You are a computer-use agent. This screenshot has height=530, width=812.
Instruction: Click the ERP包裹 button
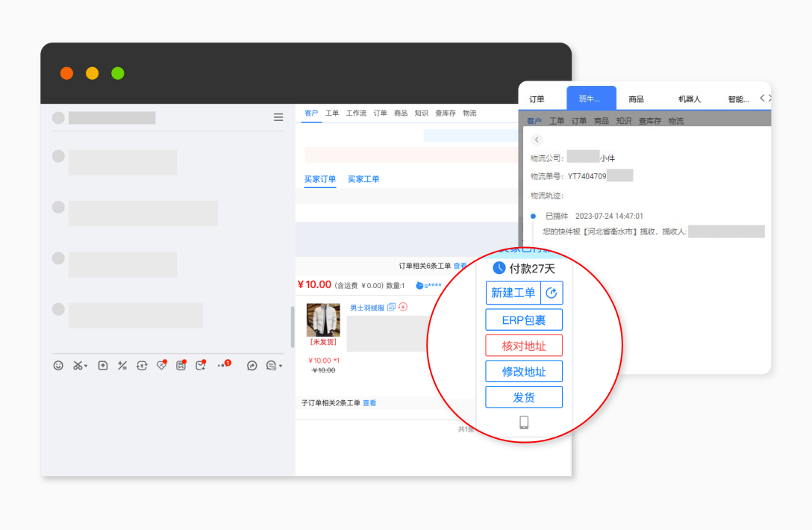pyautogui.click(x=524, y=320)
